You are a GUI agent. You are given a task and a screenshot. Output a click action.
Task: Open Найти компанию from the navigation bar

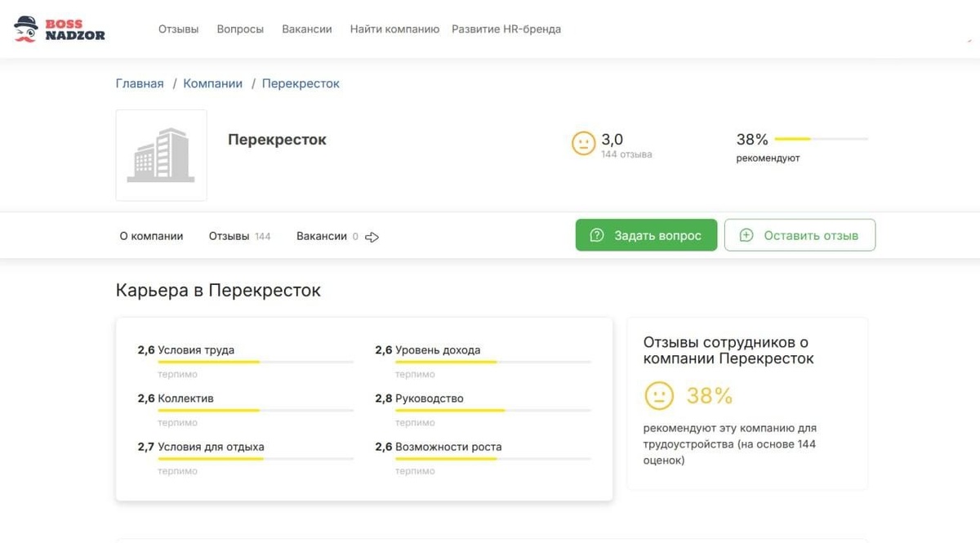[395, 29]
